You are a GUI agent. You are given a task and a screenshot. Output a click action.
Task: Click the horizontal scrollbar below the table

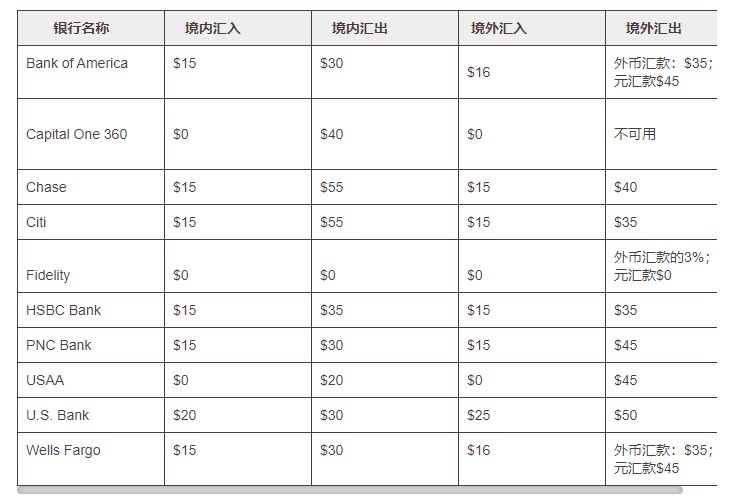[350, 490]
